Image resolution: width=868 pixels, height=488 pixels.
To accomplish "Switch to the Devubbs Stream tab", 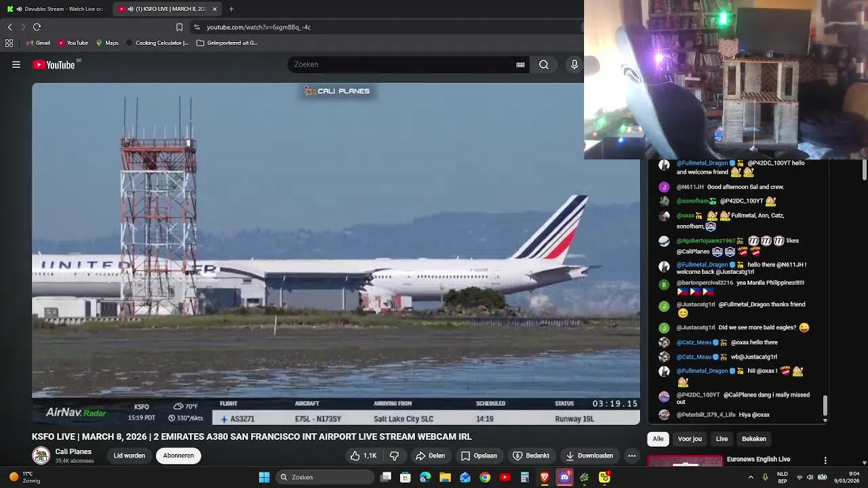I will click(x=56, y=9).
